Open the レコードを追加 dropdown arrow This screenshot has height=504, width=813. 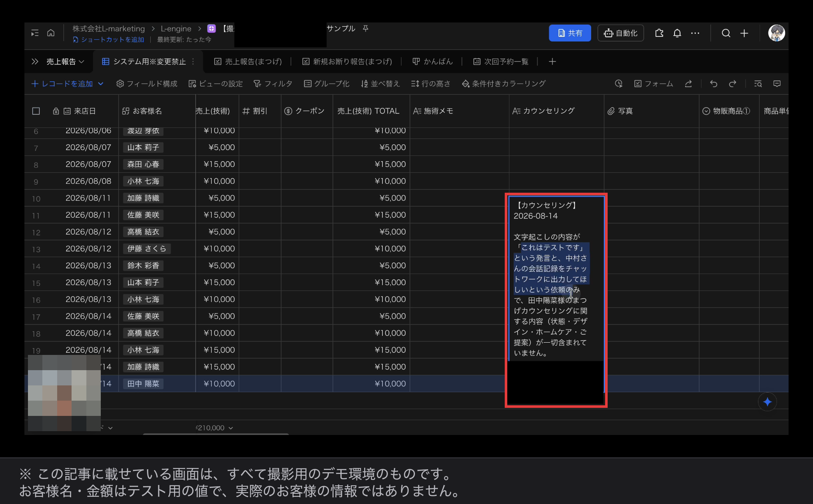(101, 84)
